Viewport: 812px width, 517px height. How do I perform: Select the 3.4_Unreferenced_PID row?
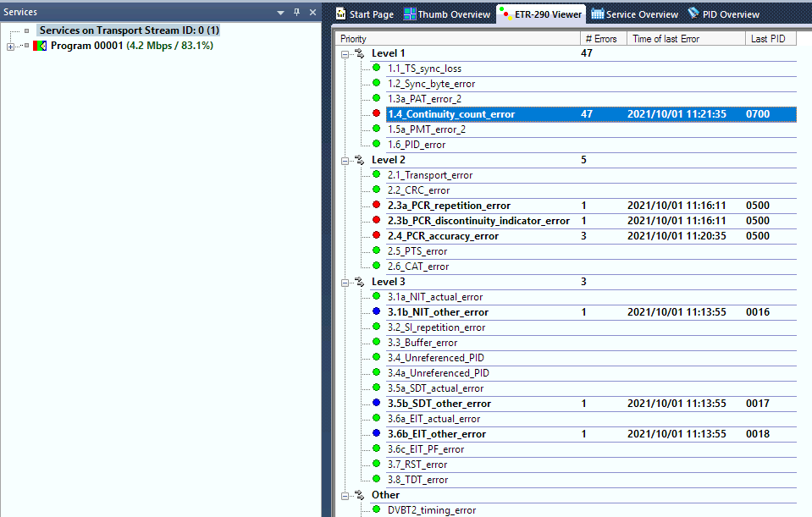click(591, 358)
